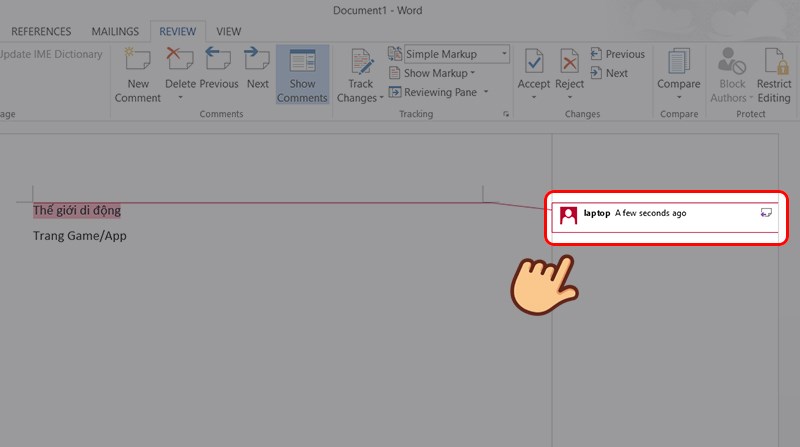The height and width of the screenshot is (447, 800).
Task: Click the reply icon in the laptop comment
Action: (x=766, y=212)
